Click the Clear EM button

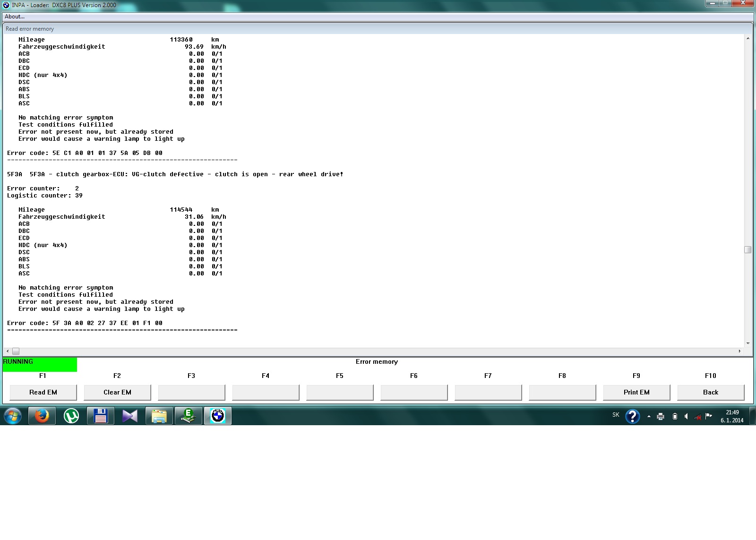117,392
